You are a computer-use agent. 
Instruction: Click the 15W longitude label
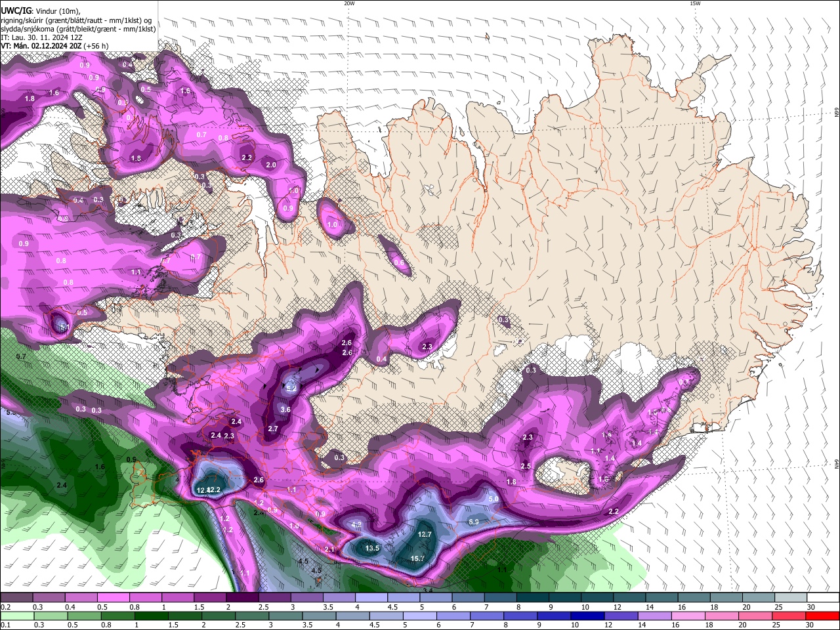694,3
